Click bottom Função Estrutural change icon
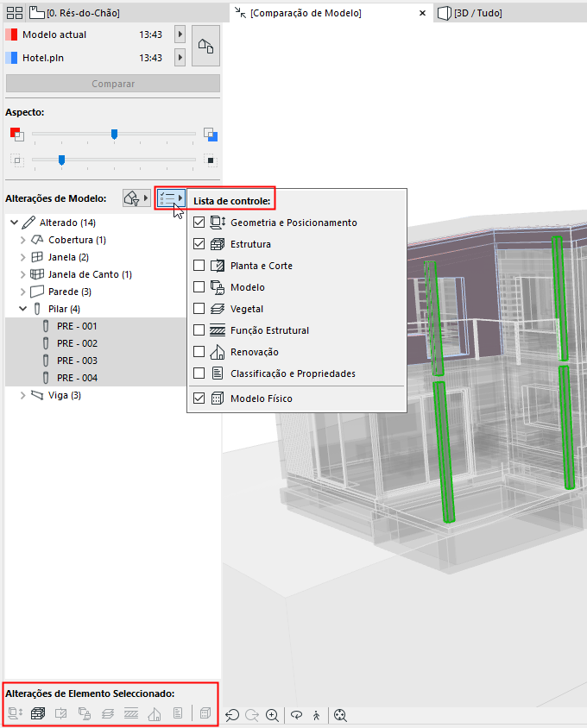The image size is (587, 728). tap(131, 712)
